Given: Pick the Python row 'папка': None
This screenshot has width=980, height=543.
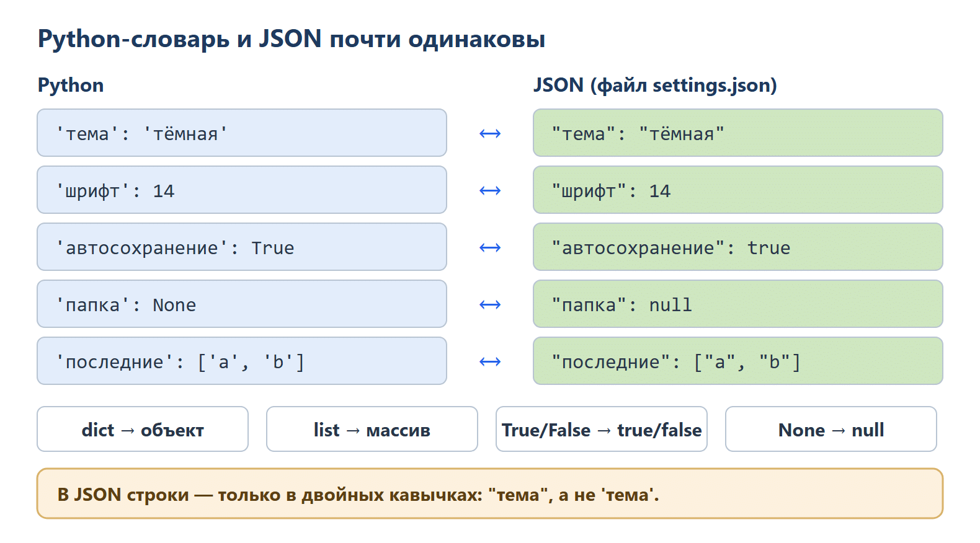Looking at the screenshot, I should coord(242,304).
